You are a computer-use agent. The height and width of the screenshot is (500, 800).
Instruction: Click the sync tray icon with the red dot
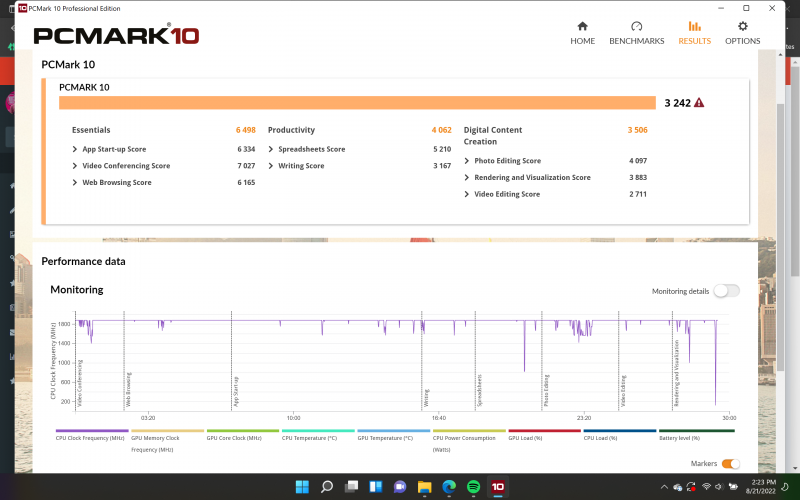point(691,487)
